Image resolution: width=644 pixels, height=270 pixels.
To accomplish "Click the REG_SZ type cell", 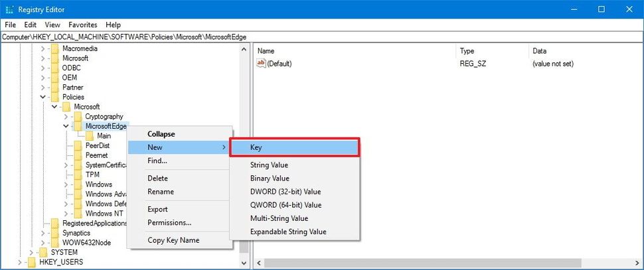I will pyautogui.click(x=473, y=64).
